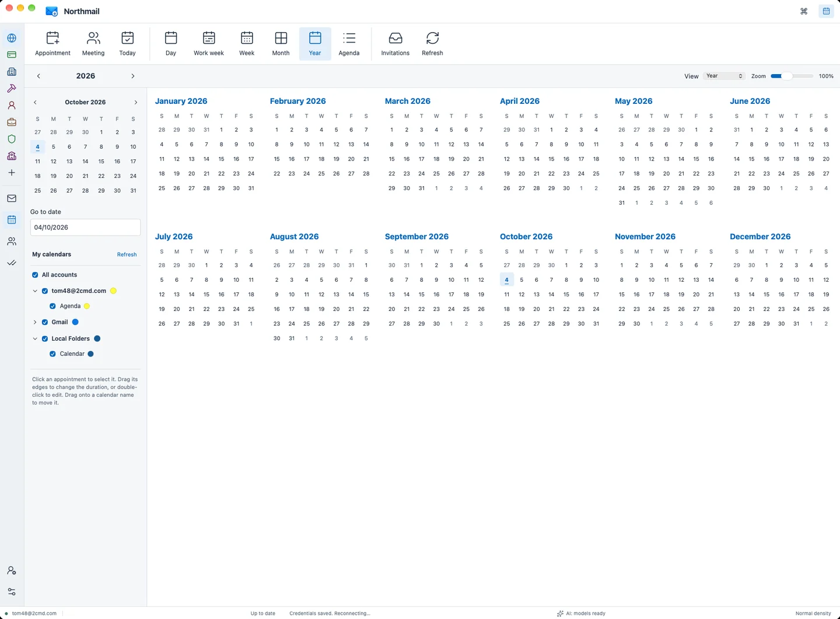Select the Year view tab

pos(315,44)
